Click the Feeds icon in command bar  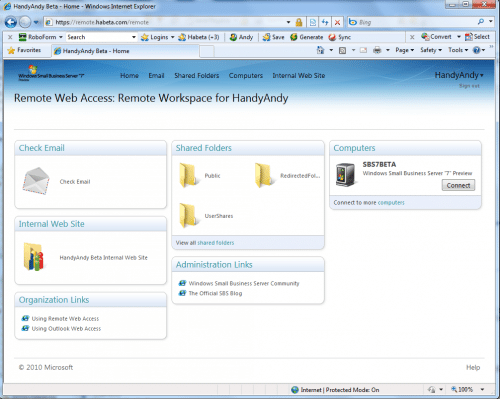[x=342, y=50]
